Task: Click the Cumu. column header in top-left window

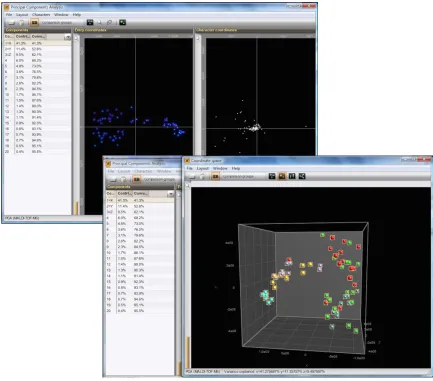Action: 38,36
